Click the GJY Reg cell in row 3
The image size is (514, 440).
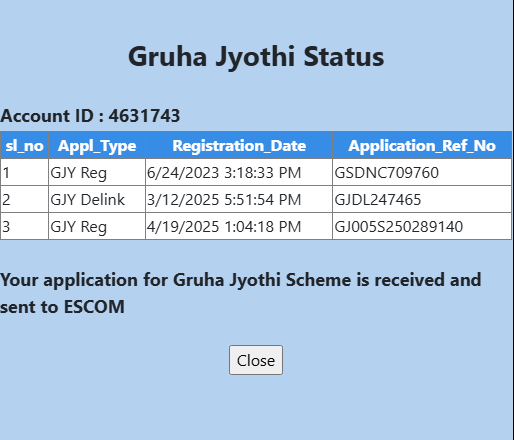[x=97, y=226]
